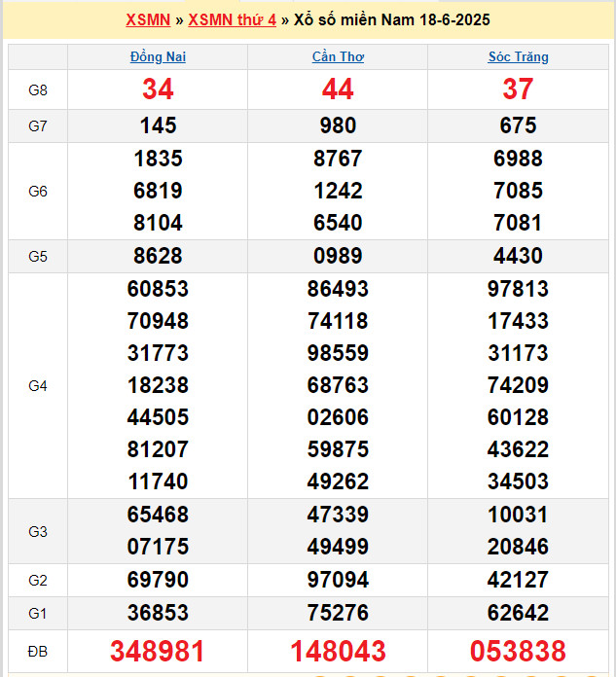Click G6 number 6540

point(338,223)
